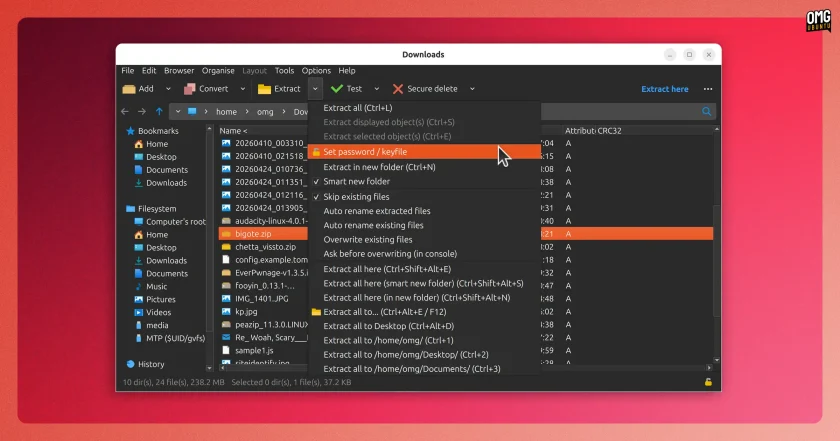
Task: Click the Extract folder icon in toolbar
Action: (264, 89)
